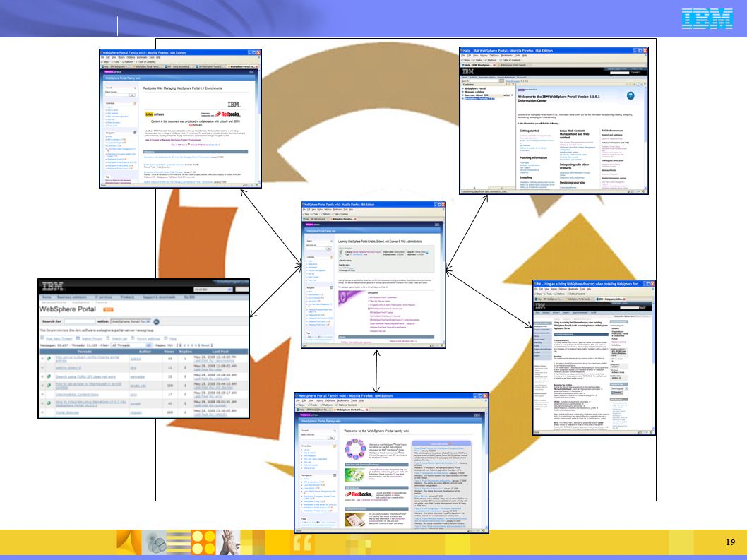Click the Redbooks logo in the bottom wiki window
The height and width of the screenshot is (560, 747).
(359, 494)
